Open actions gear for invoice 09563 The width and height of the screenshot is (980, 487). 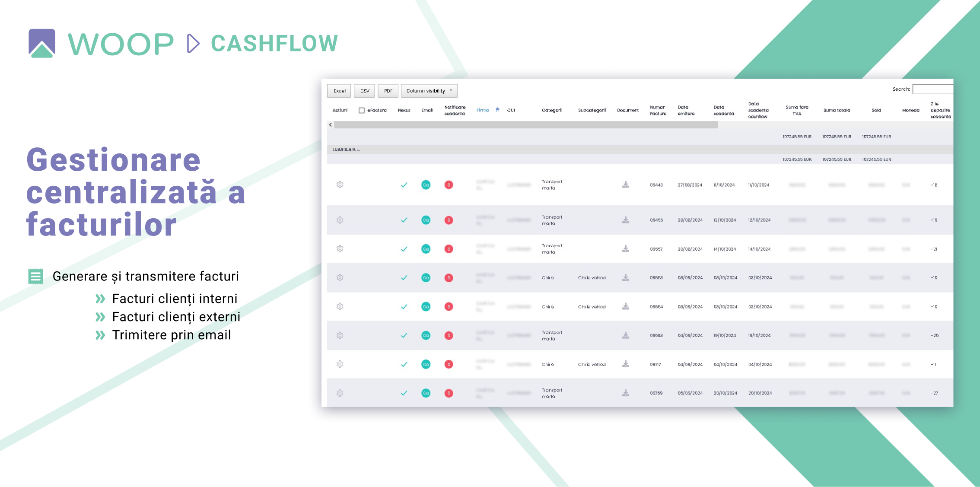340,278
